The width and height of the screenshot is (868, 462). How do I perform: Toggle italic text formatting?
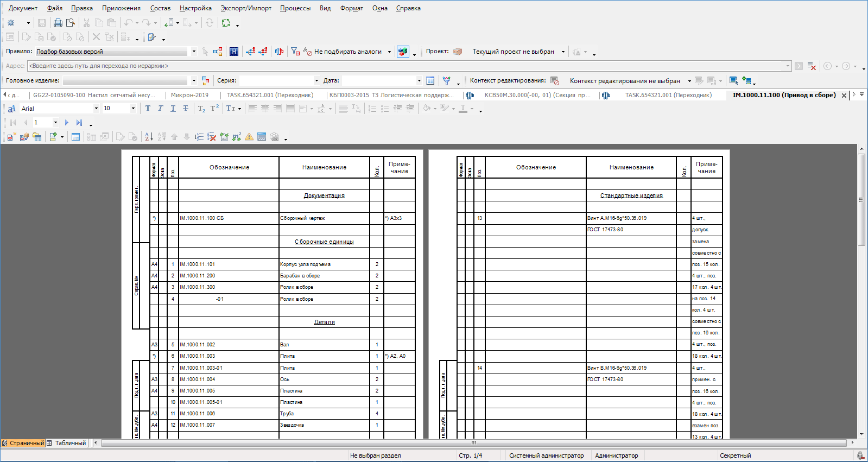click(160, 109)
